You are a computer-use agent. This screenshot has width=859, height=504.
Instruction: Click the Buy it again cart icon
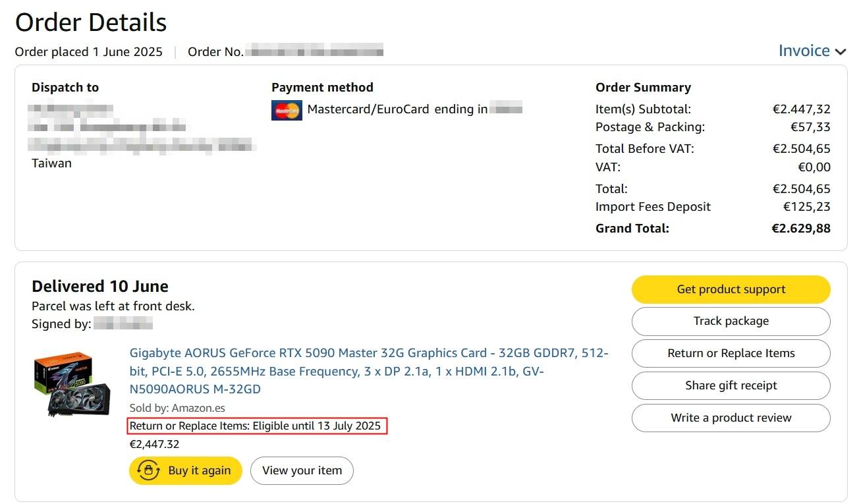[148, 470]
